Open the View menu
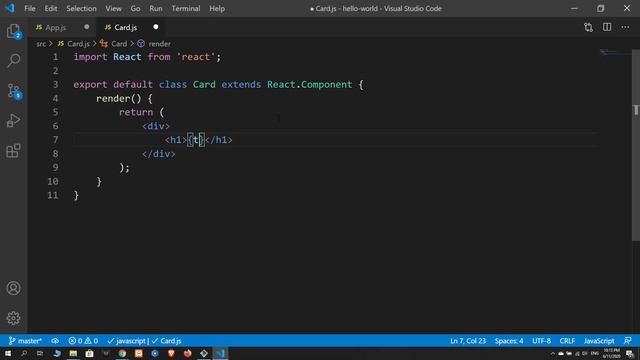The image size is (640, 360). (x=113, y=8)
